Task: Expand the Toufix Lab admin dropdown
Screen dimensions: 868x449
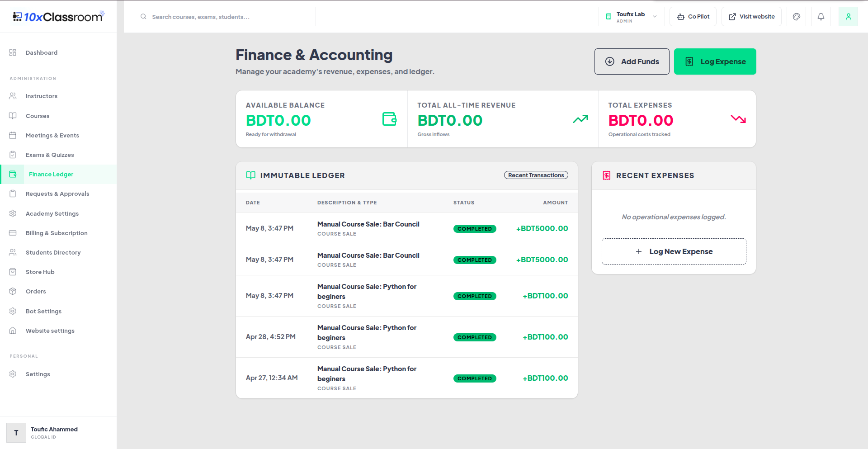Action: click(632, 17)
